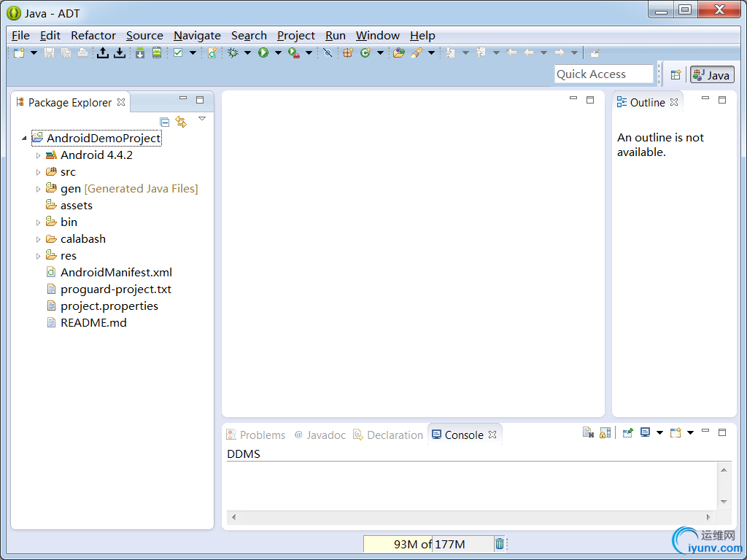Toggle Link with Editor in Package Explorer
Viewport: 747px width, 560px height.
click(181, 122)
